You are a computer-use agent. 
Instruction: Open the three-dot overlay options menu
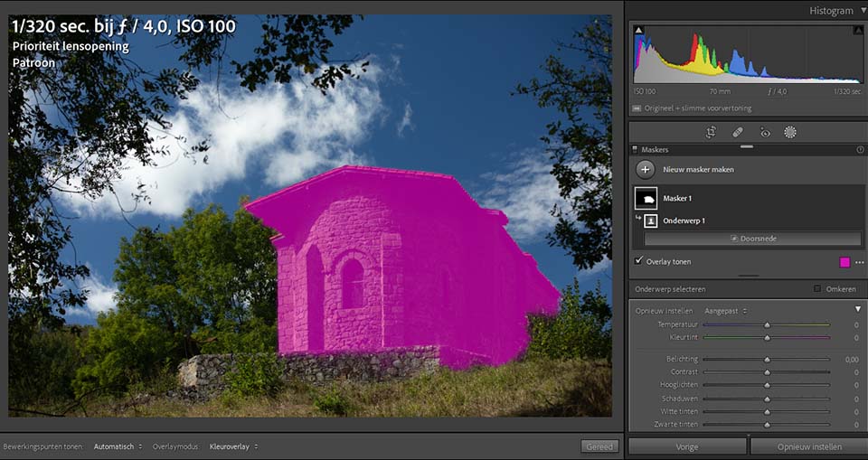pos(859,262)
